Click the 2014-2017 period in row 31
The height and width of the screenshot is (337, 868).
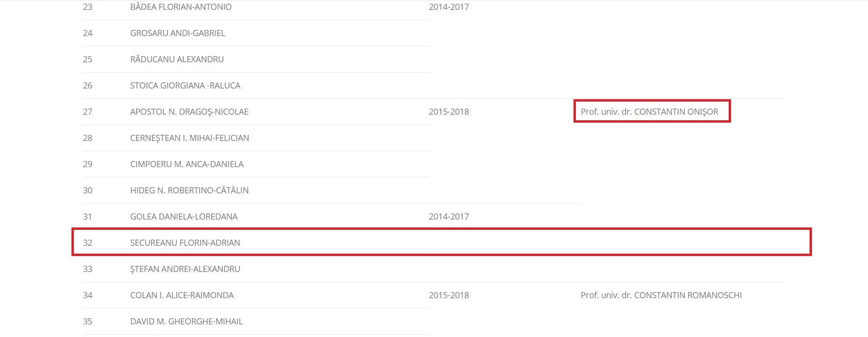449,217
